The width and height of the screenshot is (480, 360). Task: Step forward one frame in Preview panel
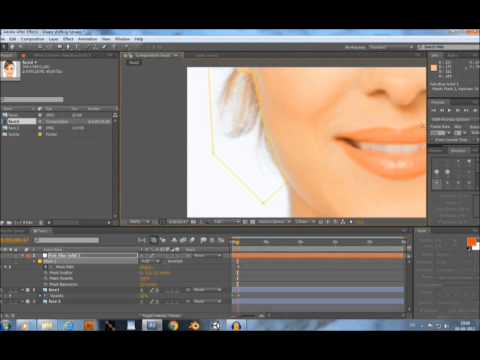tap(458, 110)
